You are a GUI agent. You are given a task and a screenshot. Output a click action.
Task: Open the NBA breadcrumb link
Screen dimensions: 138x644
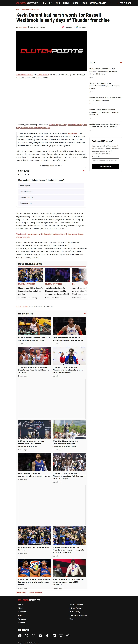[x=18, y=9]
